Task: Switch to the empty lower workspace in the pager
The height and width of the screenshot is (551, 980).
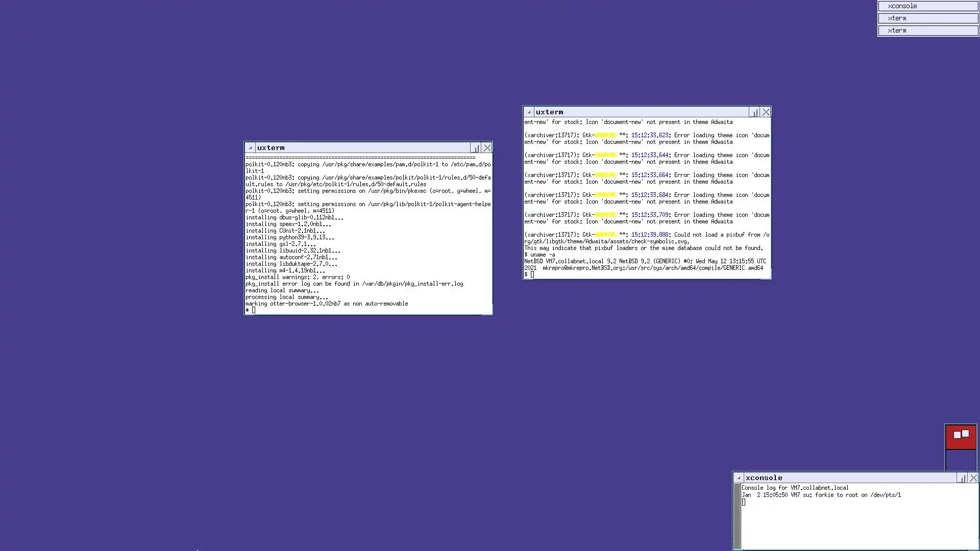Action: [x=961, y=460]
